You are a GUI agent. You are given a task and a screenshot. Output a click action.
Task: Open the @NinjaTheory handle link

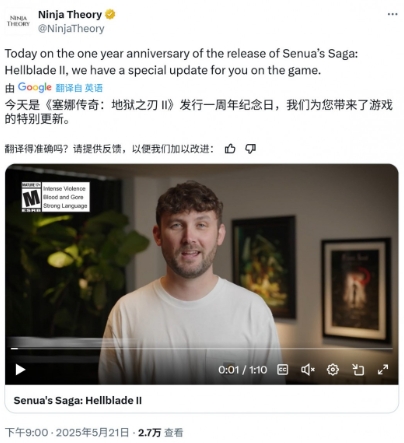pyautogui.click(x=71, y=29)
